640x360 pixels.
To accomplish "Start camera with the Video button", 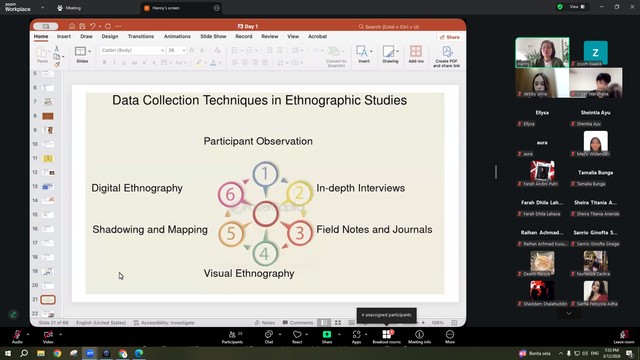I will [x=48, y=337].
